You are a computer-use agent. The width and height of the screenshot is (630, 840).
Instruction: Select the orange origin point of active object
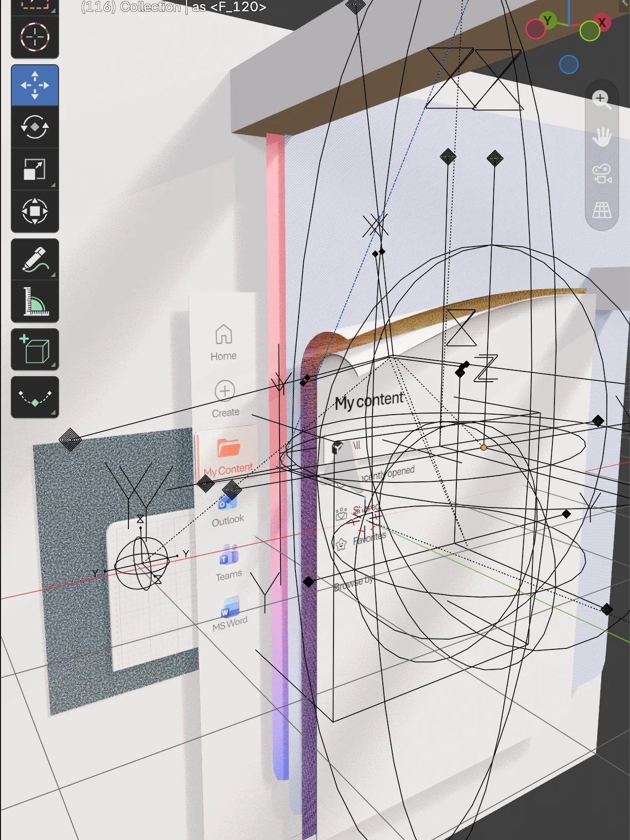click(484, 447)
